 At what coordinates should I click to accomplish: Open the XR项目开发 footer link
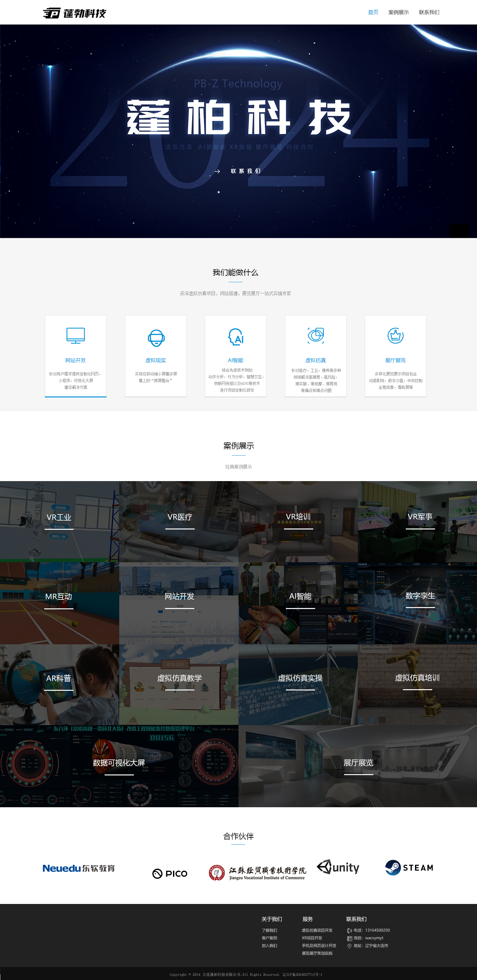(x=312, y=938)
